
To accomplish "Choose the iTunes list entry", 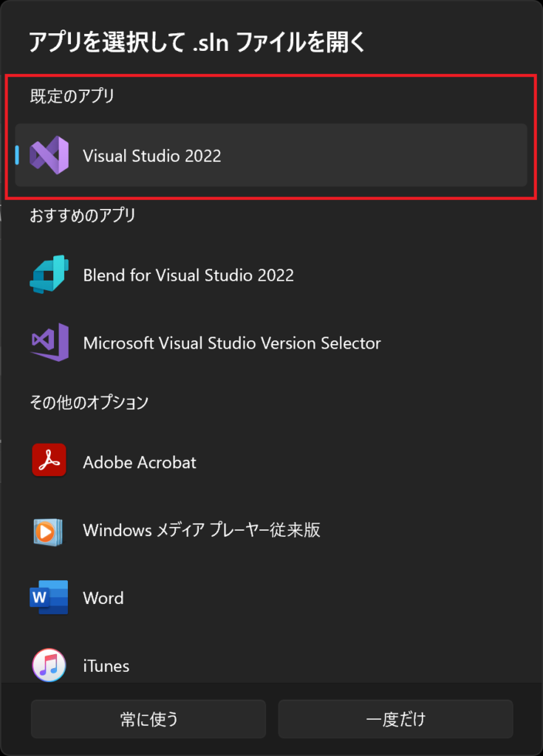I will point(271,665).
